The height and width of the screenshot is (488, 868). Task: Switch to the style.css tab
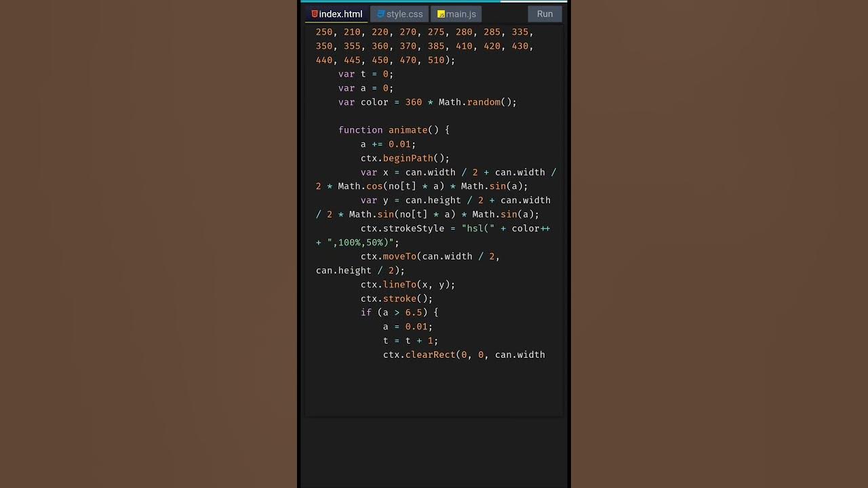click(399, 14)
